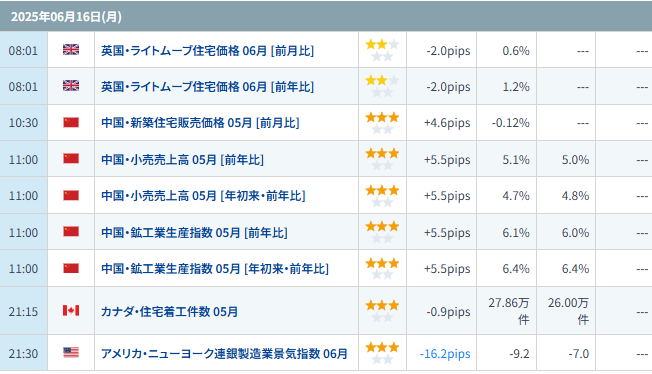This screenshot has width=652, height=374.
Task: Open カナダ・住宅着工件数 05月 link
Action: pos(169,312)
